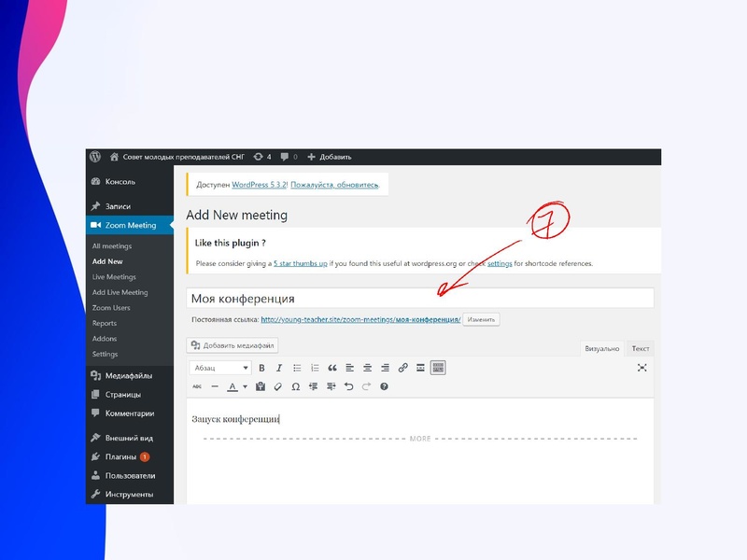Toggle strikethrough text formatting
Viewport: 747px width, 560px height.
(x=197, y=386)
